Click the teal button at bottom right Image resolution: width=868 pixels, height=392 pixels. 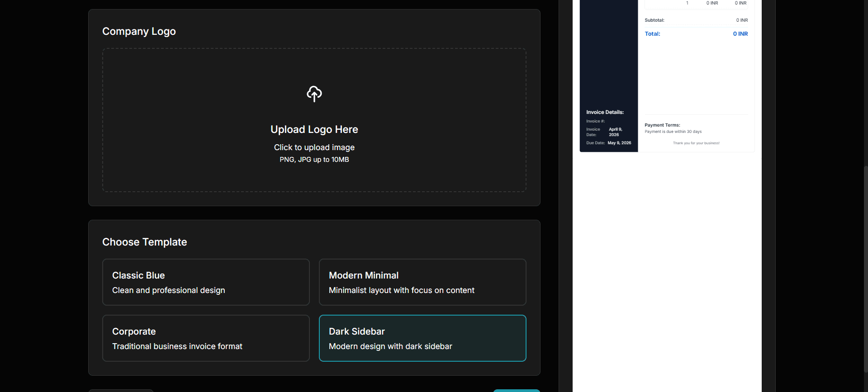(516, 390)
